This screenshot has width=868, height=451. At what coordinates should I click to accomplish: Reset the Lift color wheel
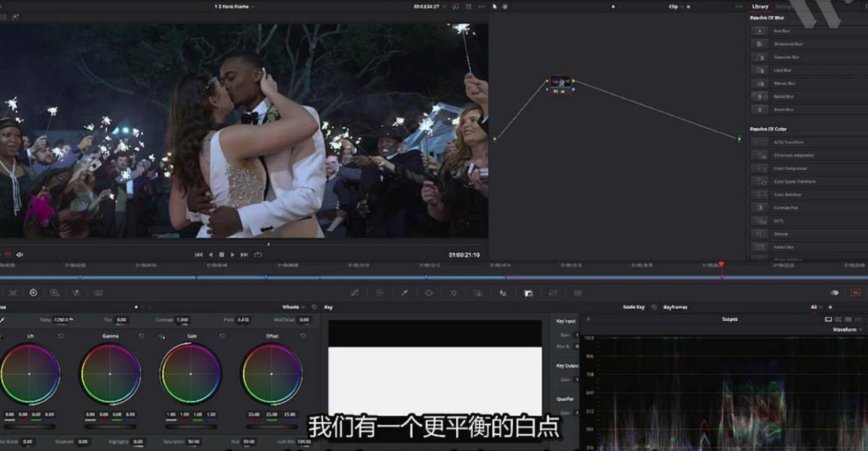[60, 336]
